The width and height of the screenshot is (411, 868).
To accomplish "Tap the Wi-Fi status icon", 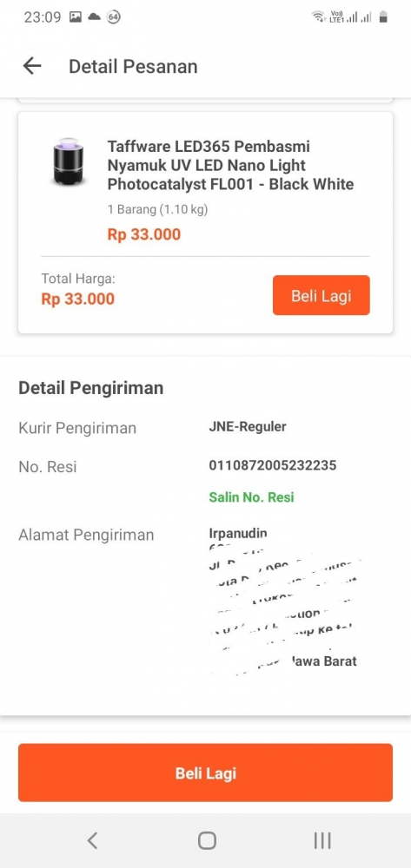I will tap(319, 17).
